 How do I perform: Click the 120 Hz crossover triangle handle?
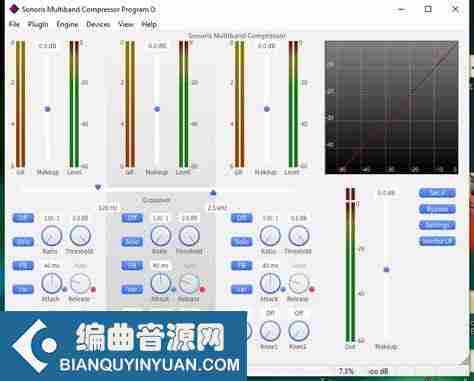pos(98,187)
